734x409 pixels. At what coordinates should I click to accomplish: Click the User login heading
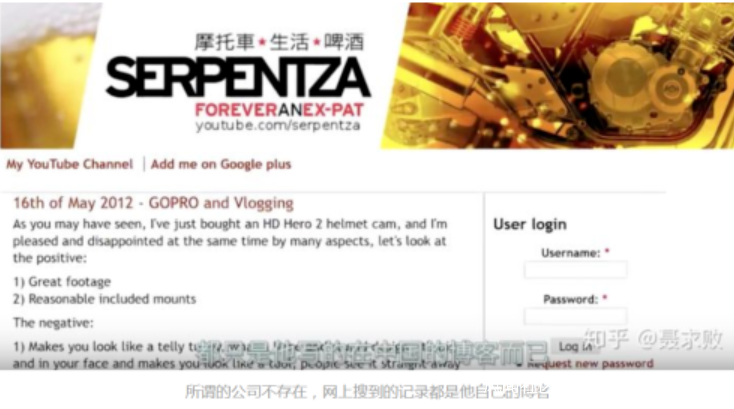click(530, 224)
